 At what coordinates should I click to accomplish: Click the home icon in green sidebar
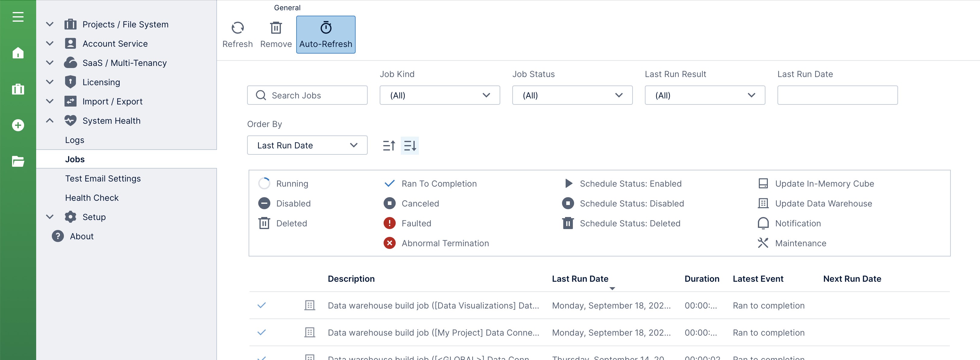point(17,53)
